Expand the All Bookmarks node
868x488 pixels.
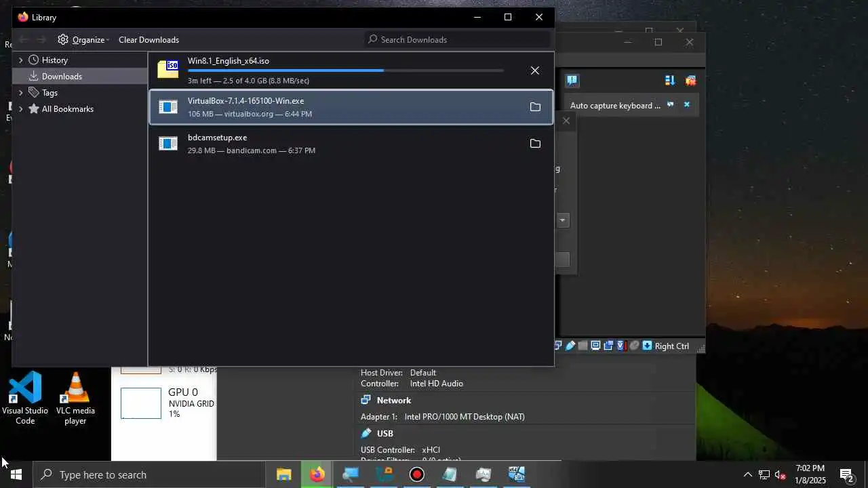(x=20, y=109)
